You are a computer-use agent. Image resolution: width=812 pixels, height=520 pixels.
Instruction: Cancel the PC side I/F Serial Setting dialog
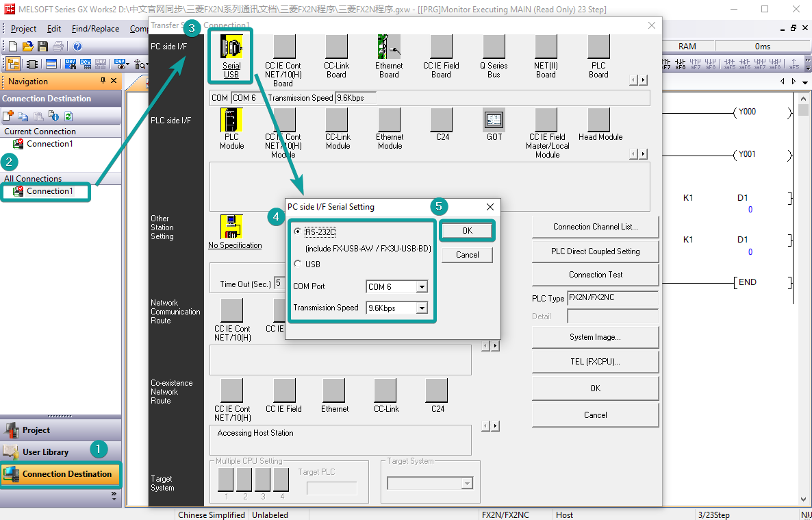[x=467, y=255]
